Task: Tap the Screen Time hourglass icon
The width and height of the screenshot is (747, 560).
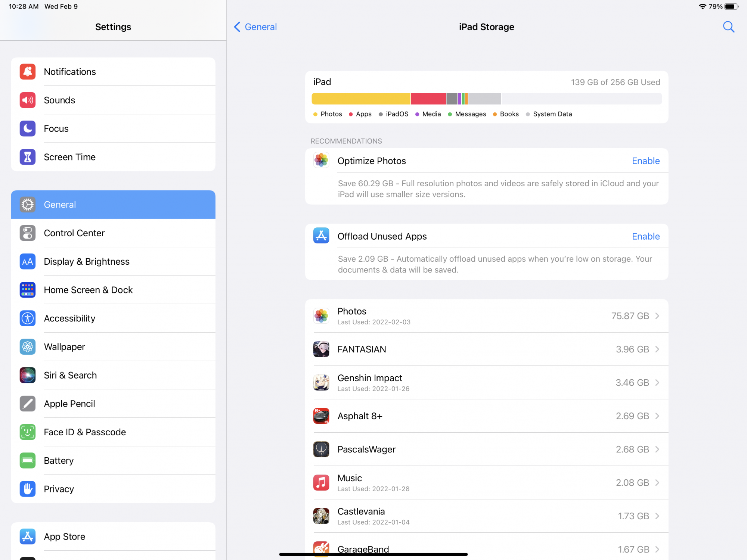Action: coord(28,157)
